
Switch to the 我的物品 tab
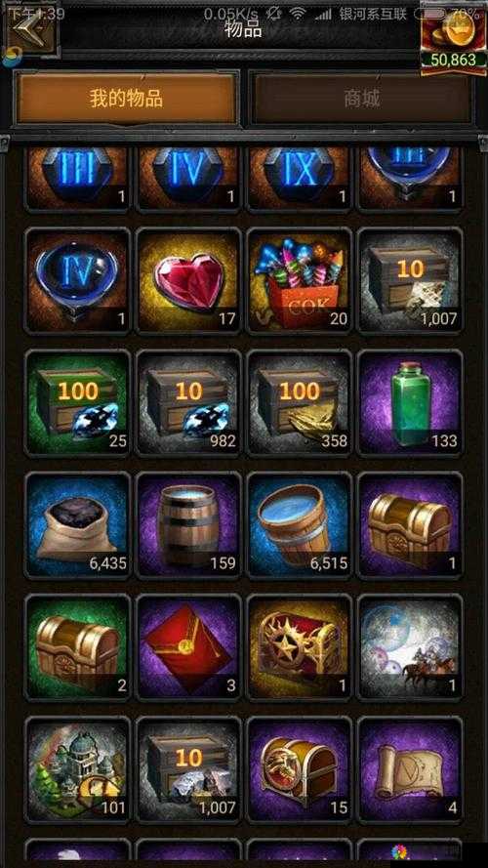tap(126, 99)
